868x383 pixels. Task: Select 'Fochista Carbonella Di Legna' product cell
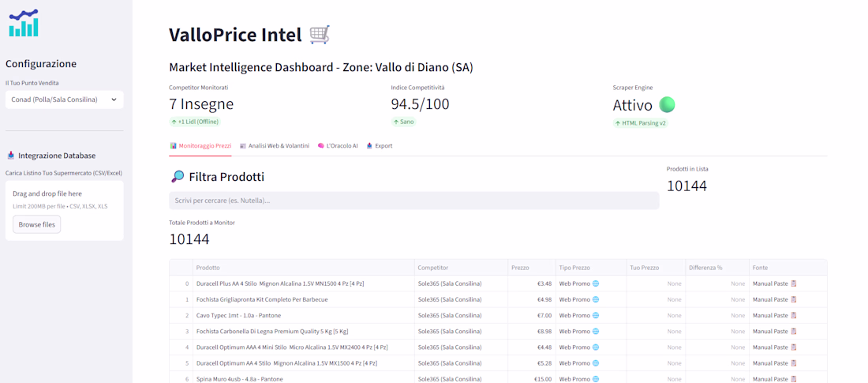(304, 331)
